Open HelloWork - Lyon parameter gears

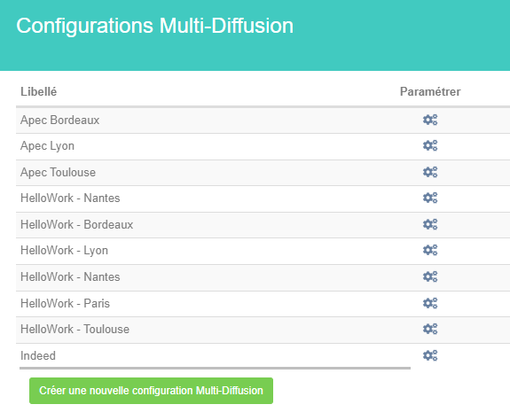click(x=430, y=250)
